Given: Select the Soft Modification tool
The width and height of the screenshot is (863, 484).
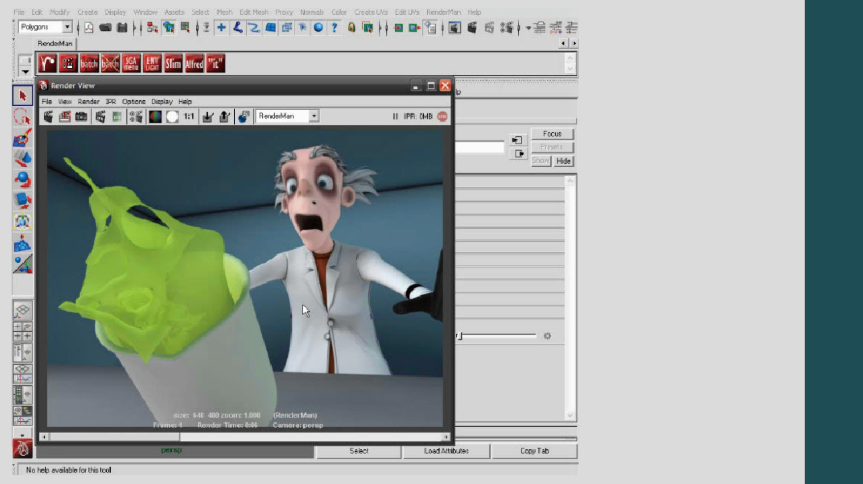Looking at the screenshot, I should 23,243.
